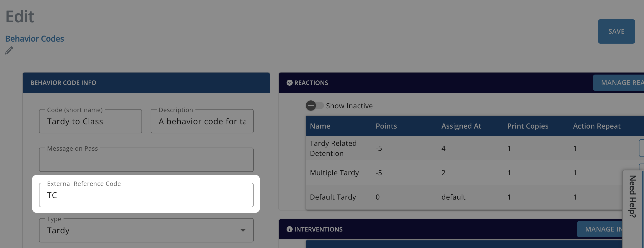The height and width of the screenshot is (248, 644).
Task: Follow the Behavior Codes breadcrumb link
Action: (35, 39)
